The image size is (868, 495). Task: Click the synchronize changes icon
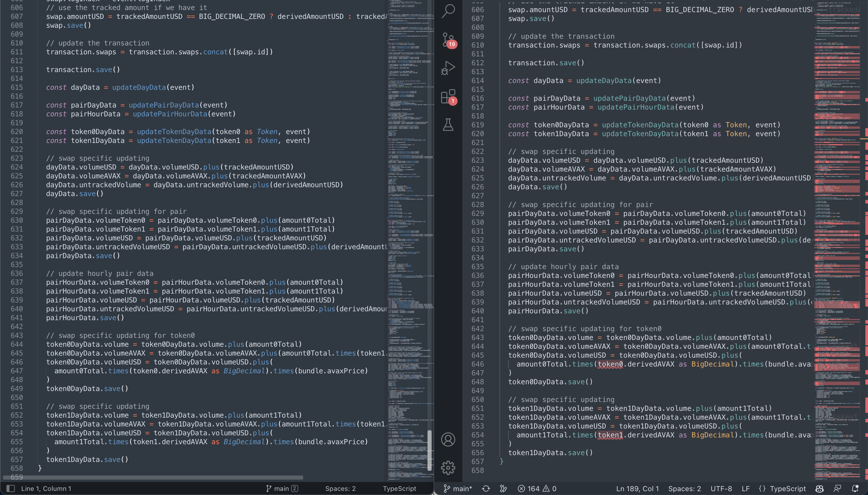tap(486, 489)
